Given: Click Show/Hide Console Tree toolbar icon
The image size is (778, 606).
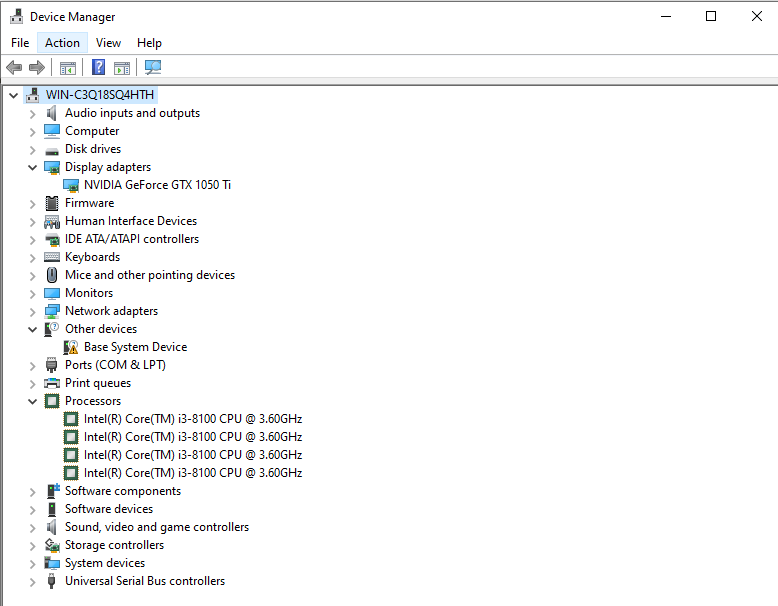Looking at the screenshot, I should pos(67,67).
